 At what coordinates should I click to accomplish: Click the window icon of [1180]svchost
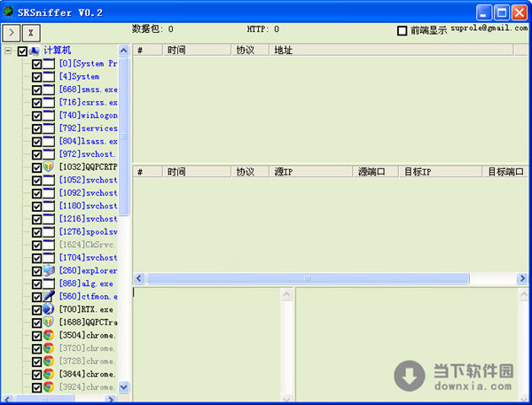[x=49, y=206]
